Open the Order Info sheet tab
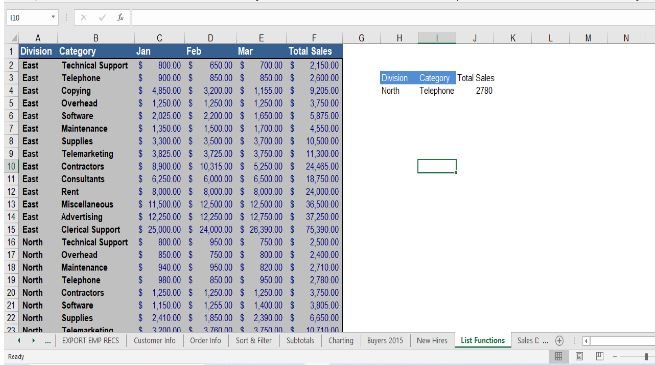655x365 pixels. click(205, 340)
